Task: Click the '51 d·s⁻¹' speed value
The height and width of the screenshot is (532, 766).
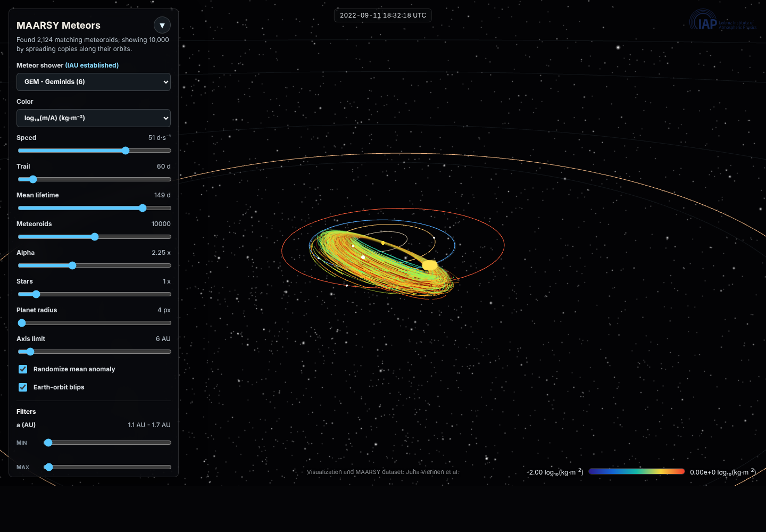Action: (x=160, y=138)
